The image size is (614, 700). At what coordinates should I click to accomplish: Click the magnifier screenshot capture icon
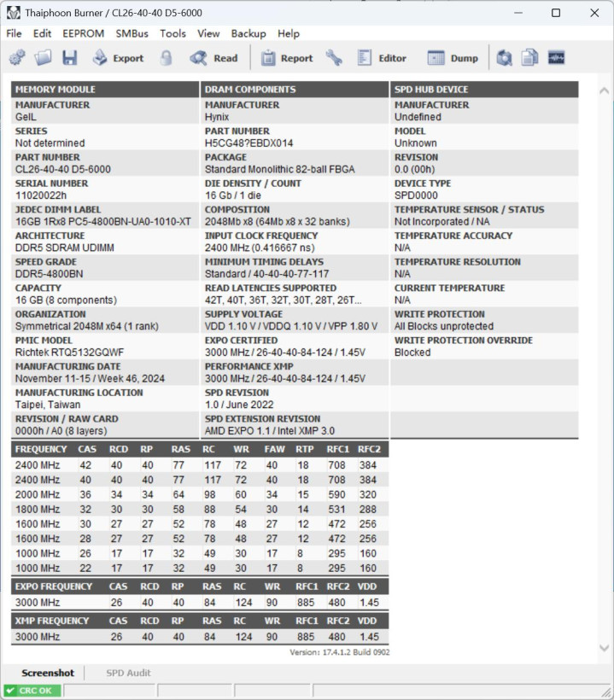pos(504,58)
